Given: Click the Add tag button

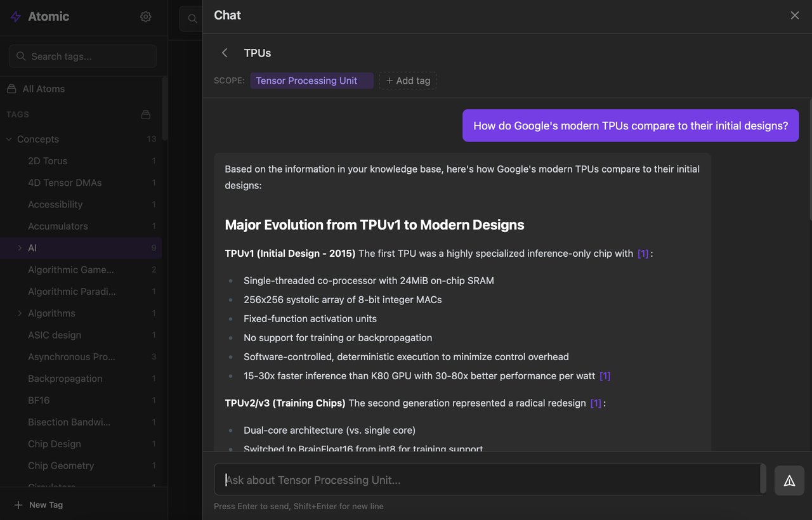Looking at the screenshot, I should pos(408,81).
